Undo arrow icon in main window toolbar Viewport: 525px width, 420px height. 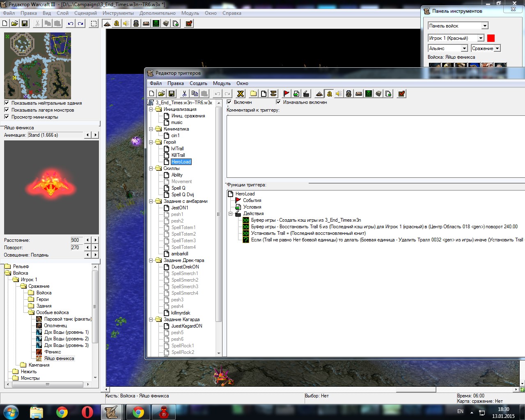[71, 23]
